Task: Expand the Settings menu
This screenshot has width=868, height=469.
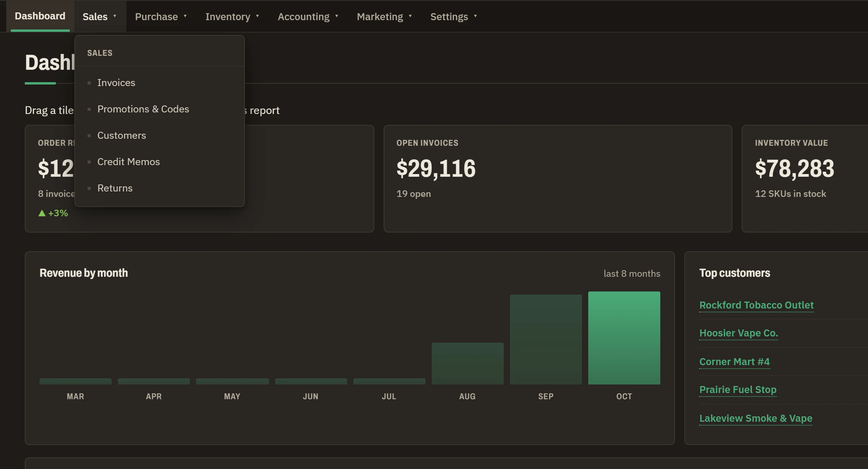Action: click(454, 16)
